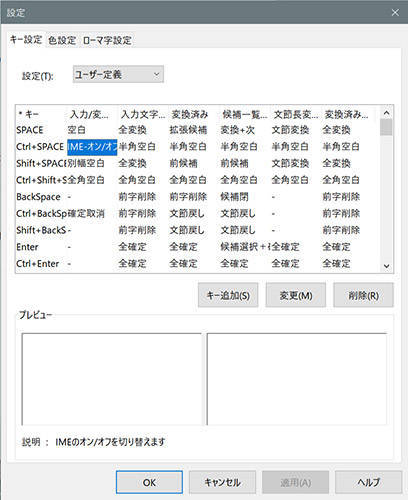Click the 確定取消 cell in Ctrl+BackSp row
This screenshot has height=500, width=408.
[86, 213]
